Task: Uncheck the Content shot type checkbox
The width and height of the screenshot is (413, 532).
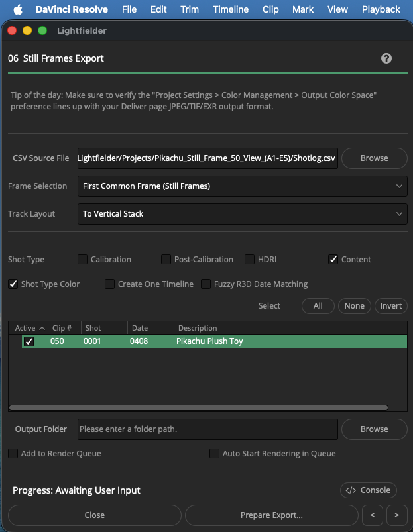Action: click(x=333, y=260)
